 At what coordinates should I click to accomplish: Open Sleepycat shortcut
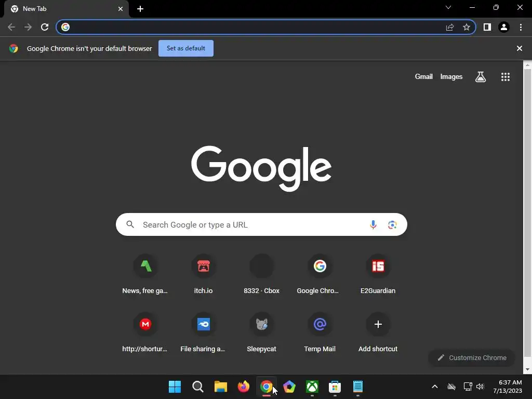[x=262, y=333]
